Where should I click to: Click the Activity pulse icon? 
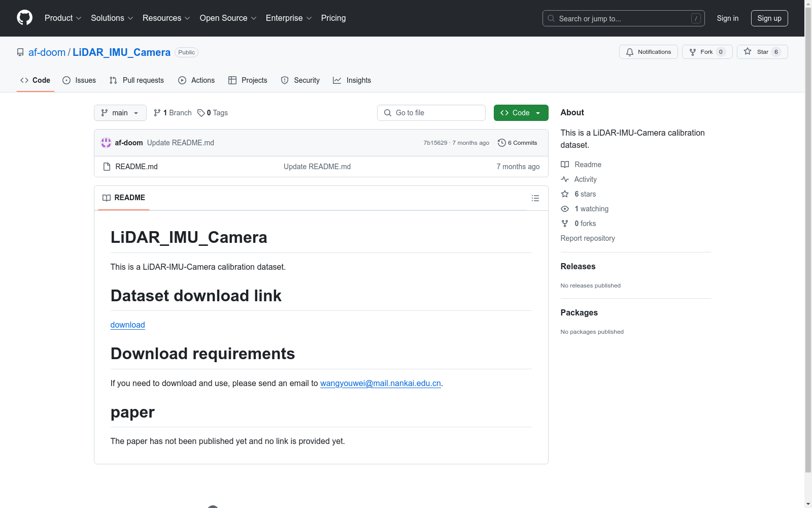point(565,179)
